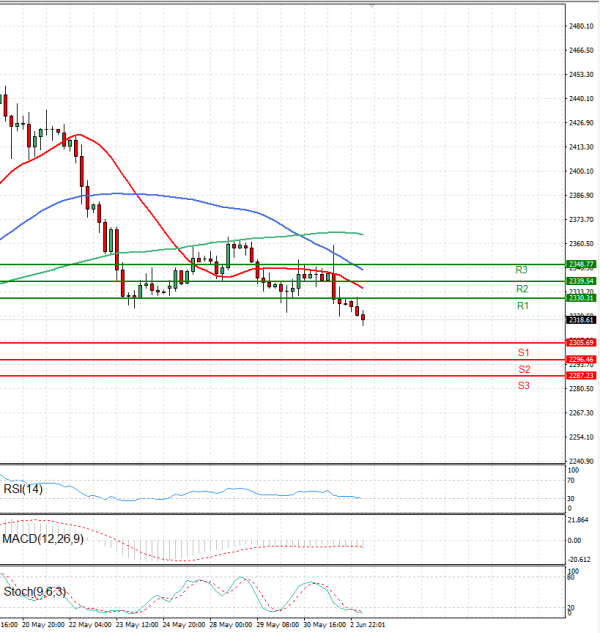Click the RSI 30 level value
This screenshot has height=633, width=600.
pos(571,499)
